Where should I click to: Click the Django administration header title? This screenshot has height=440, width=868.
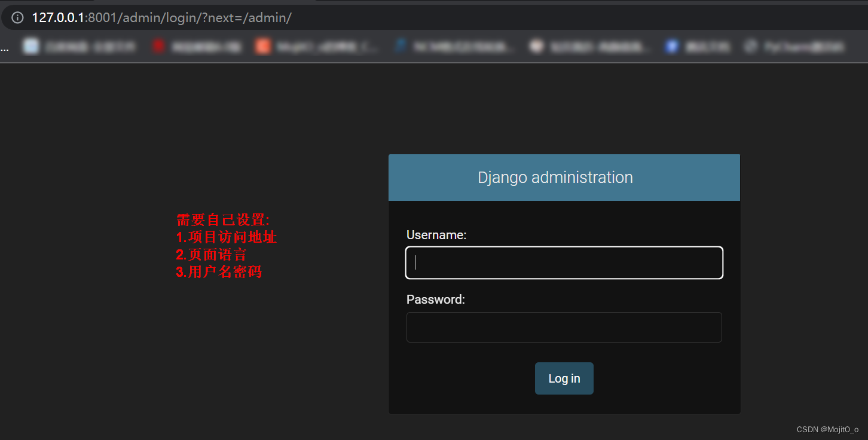tap(555, 178)
